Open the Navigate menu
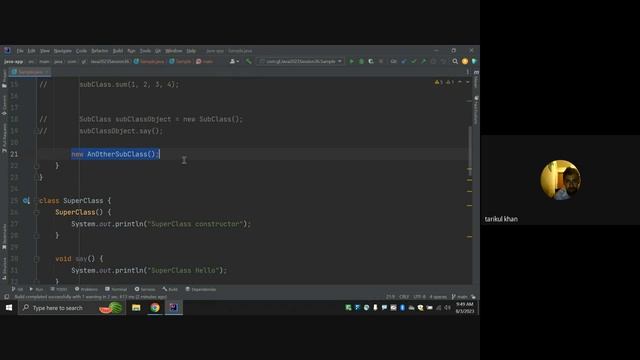The width and height of the screenshot is (640, 360). 62,51
